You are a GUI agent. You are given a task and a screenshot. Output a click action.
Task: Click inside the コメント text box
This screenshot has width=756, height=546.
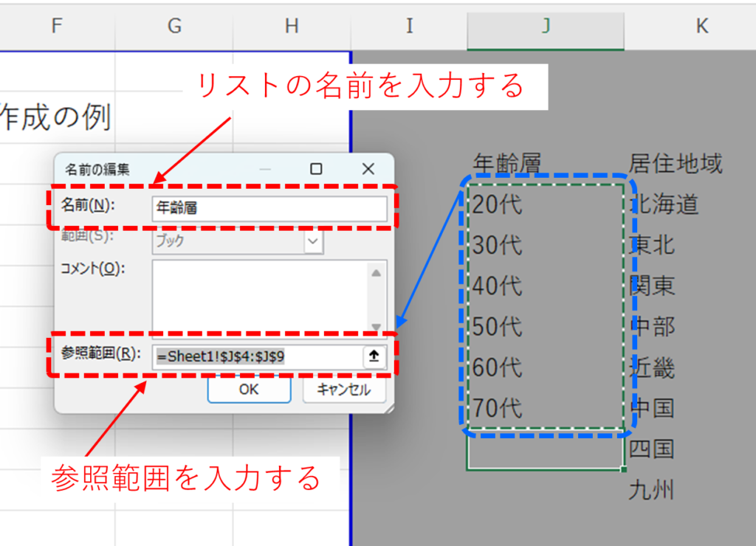[260, 295]
